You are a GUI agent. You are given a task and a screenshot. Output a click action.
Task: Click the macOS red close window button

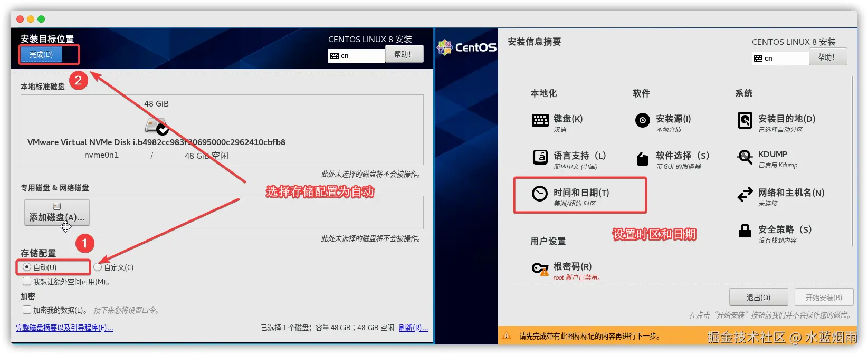coord(20,19)
